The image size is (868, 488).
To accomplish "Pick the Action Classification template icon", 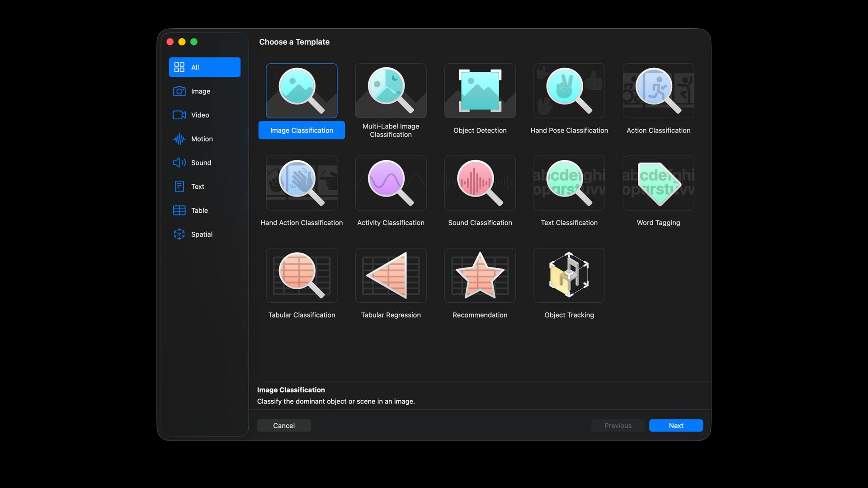I will click(x=658, y=91).
